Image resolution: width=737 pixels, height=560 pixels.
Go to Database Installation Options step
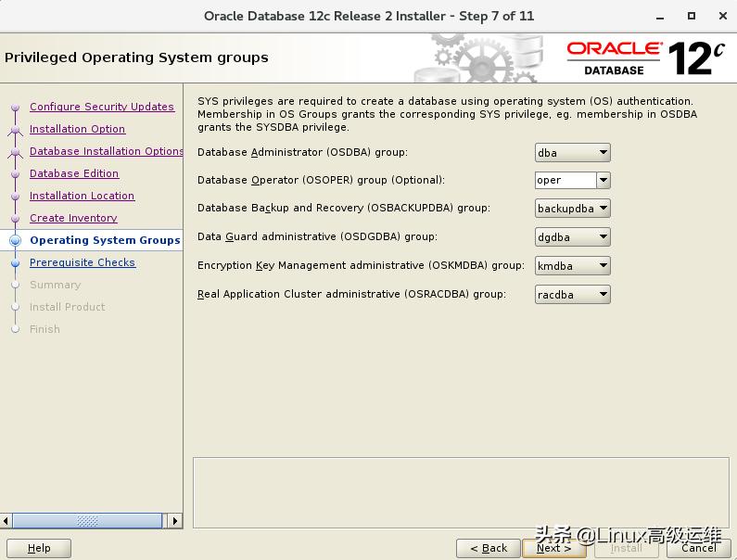click(x=107, y=151)
